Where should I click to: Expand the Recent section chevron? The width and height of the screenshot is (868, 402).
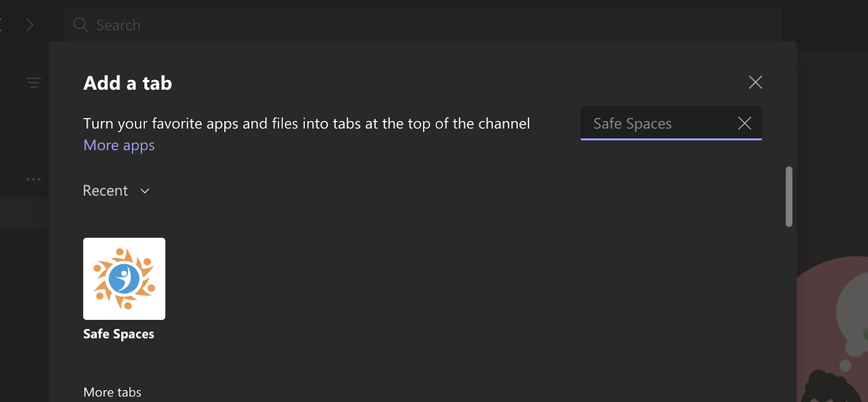[x=145, y=191]
